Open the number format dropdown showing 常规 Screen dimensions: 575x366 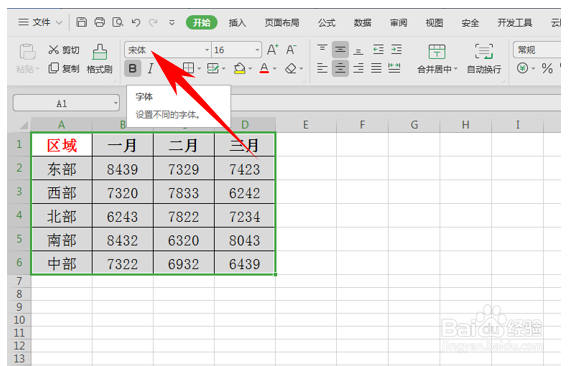click(538, 50)
